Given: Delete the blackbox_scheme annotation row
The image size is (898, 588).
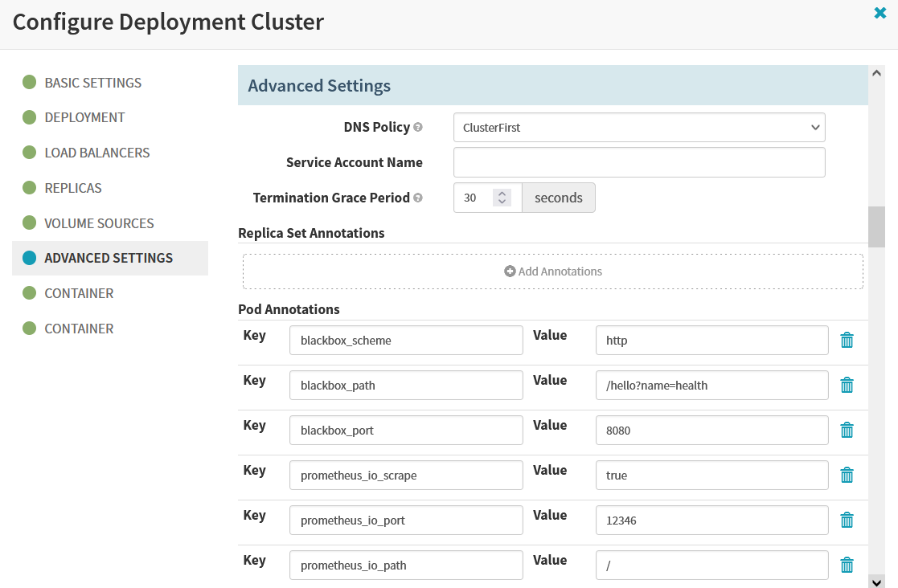Looking at the screenshot, I should point(847,341).
